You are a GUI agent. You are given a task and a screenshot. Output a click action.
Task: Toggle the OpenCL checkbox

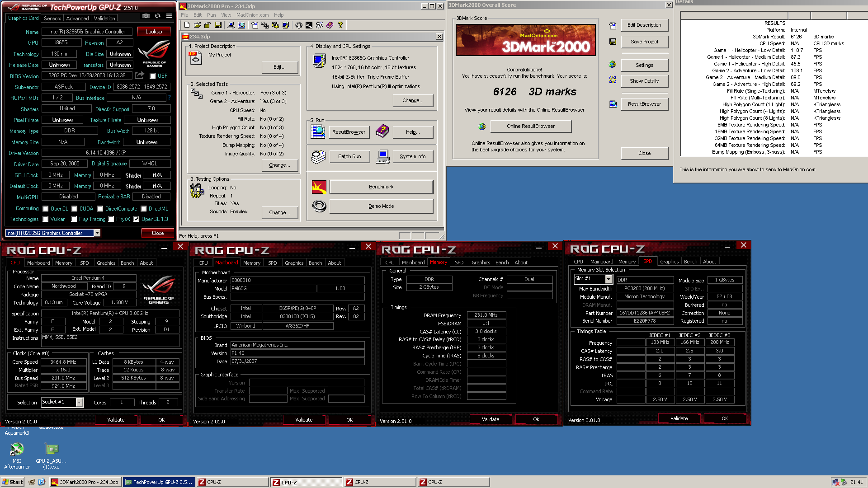(x=46, y=209)
